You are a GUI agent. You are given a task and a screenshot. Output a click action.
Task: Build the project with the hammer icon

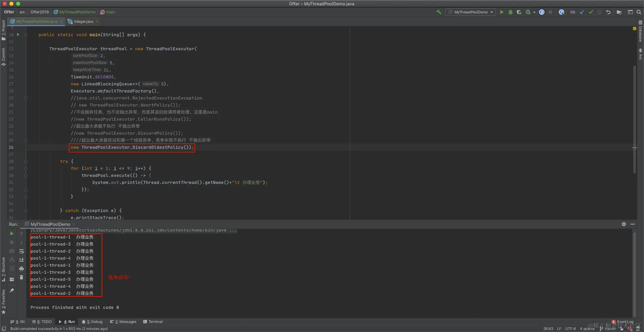439,12
